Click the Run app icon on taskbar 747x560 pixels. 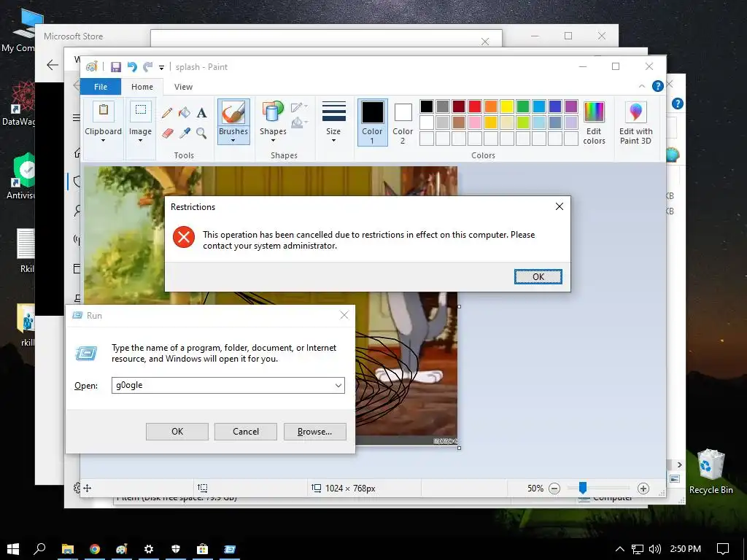[x=230, y=549]
